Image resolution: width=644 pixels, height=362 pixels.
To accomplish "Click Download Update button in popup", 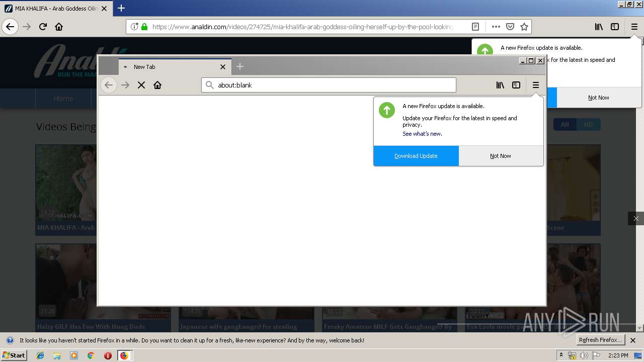I will 416,156.
